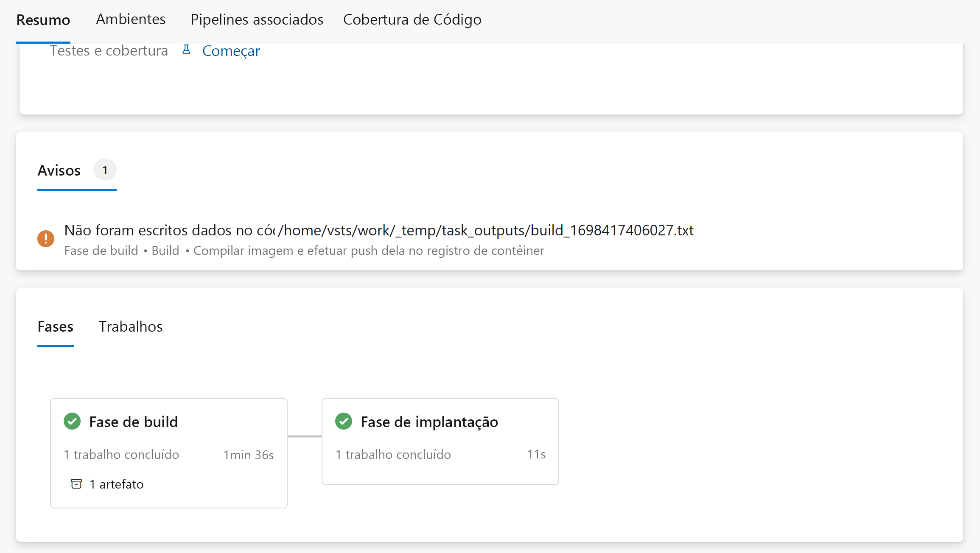Click the artifact box icon on Fase de build
The width and height of the screenshot is (980, 553).
pyautogui.click(x=76, y=484)
